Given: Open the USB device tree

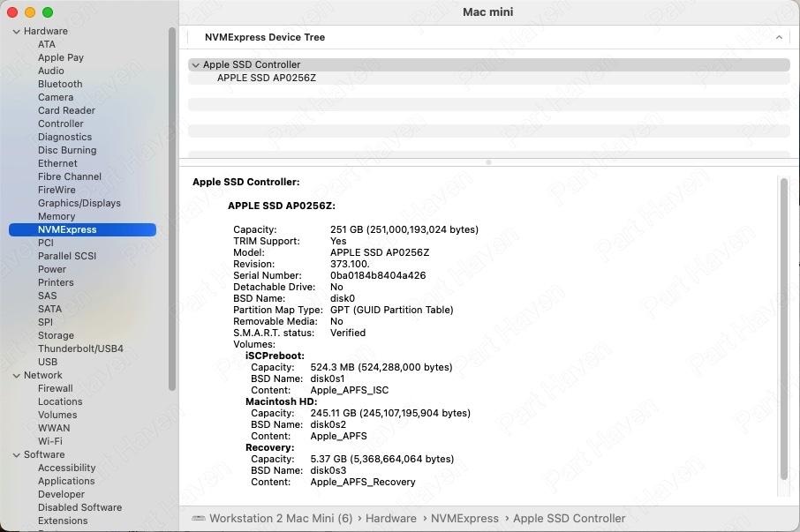Looking at the screenshot, I should pos(48,363).
